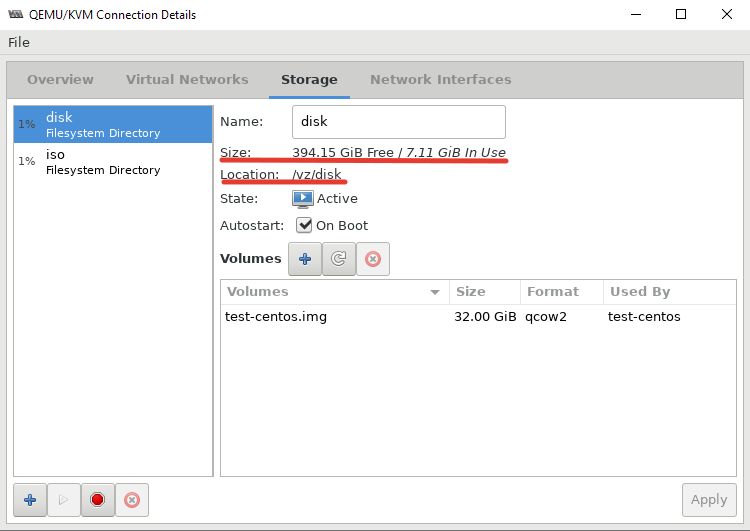
Task: Click the start pool play icon
Action: coord(64,500)
